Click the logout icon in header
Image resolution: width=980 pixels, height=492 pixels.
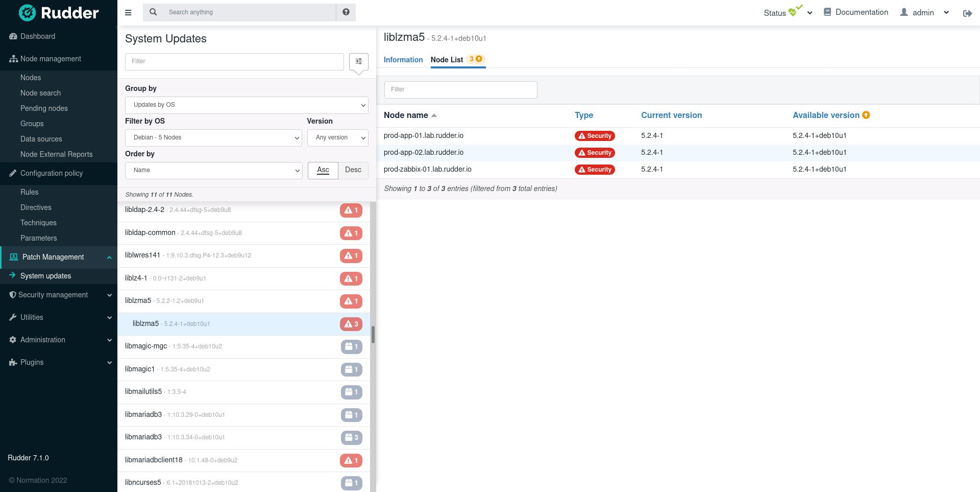[x=967, y=13]
